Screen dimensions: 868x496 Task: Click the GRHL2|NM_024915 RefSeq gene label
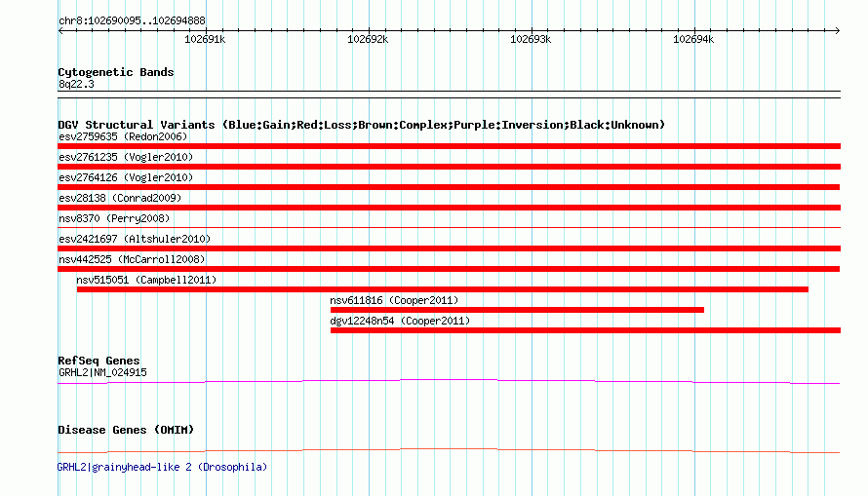pos(102,372)
